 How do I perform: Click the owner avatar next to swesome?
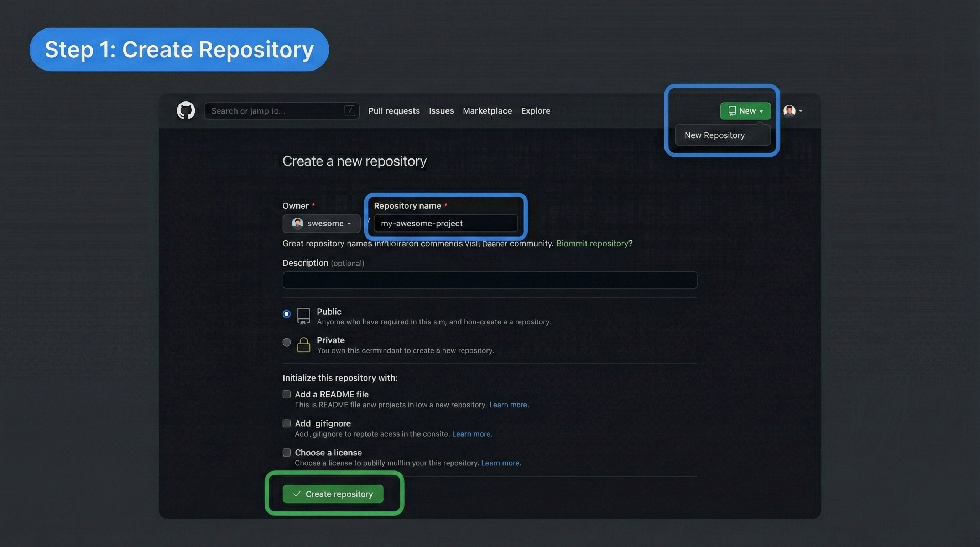297,223
